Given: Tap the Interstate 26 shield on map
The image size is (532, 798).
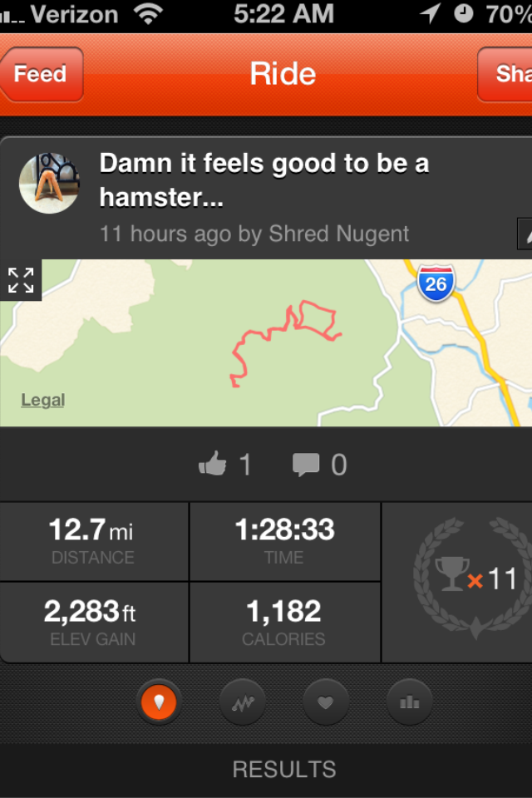Looking at the screenshot, I should 435,283.
